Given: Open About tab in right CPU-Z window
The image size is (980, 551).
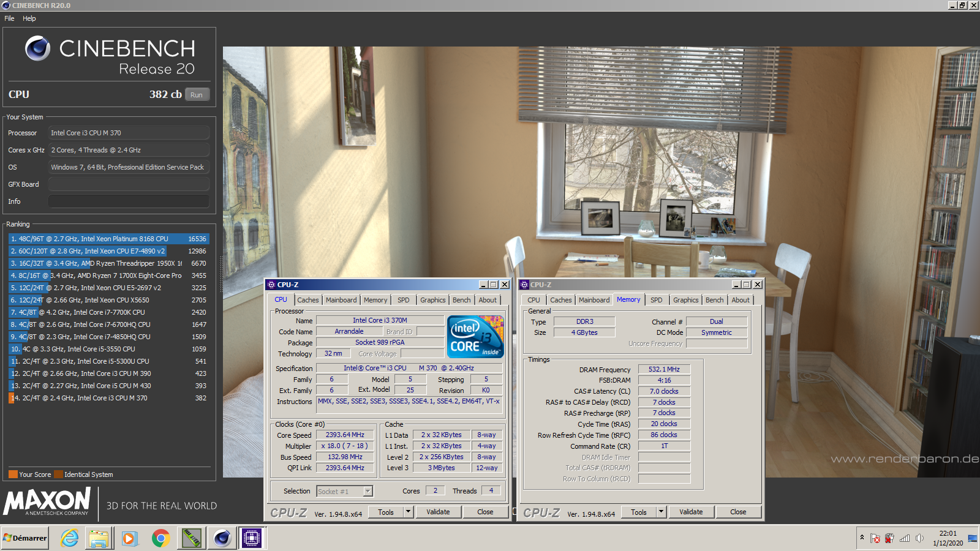Looking at the screenshot, I should tap(741, 300).
